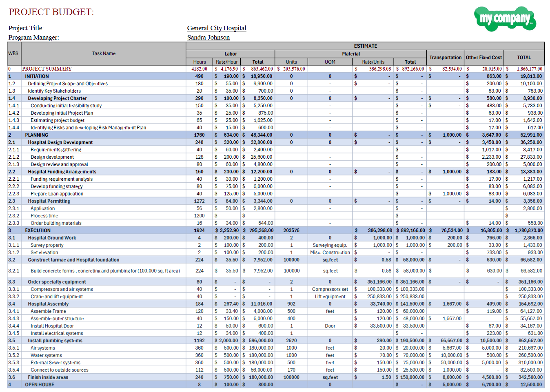Select Develop funding strategy task
This screenshot has height=392, width=550.
(x=57, y=186)
